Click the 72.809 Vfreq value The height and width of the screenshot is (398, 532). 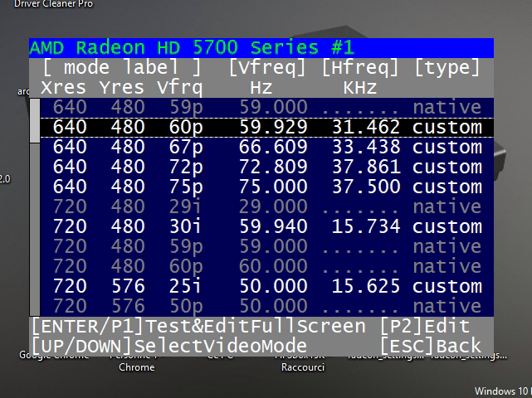point(273,167)
